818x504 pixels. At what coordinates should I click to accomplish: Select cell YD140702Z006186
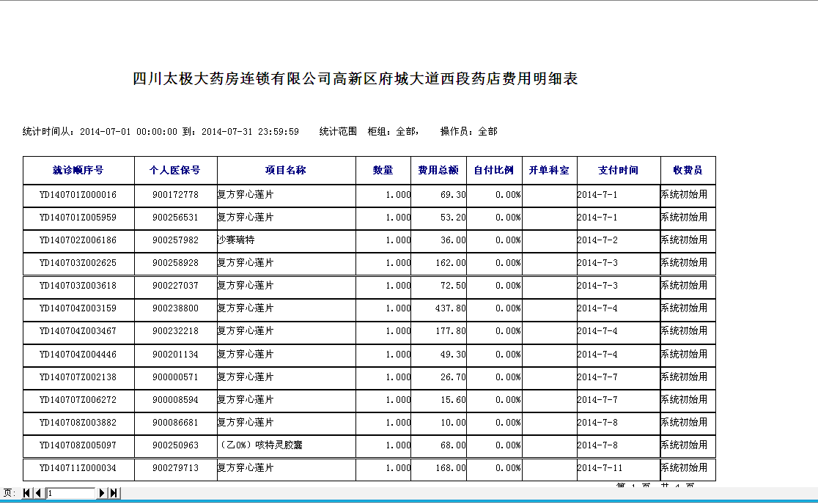click(78, 240)
